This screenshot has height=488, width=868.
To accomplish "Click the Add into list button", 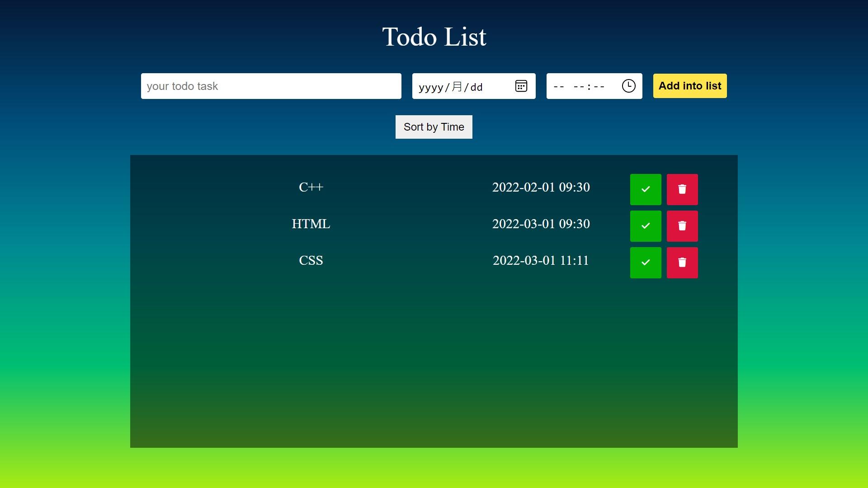I will click(x=690, y=86).
